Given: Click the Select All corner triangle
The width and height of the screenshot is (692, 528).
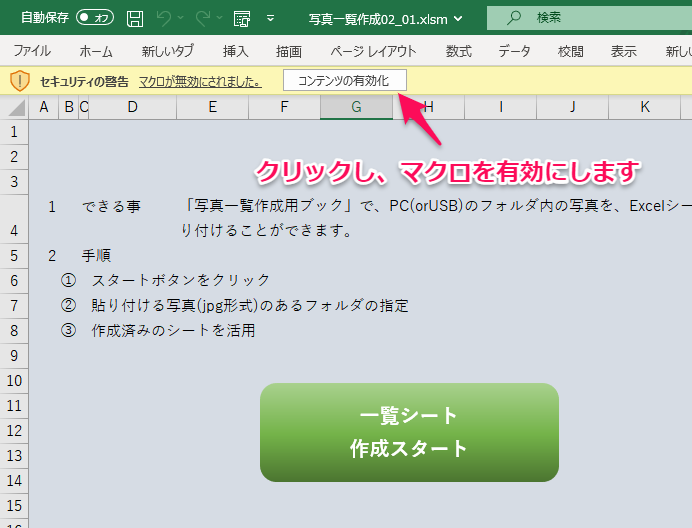Looking at the screenshot, I should coord(15,108).
